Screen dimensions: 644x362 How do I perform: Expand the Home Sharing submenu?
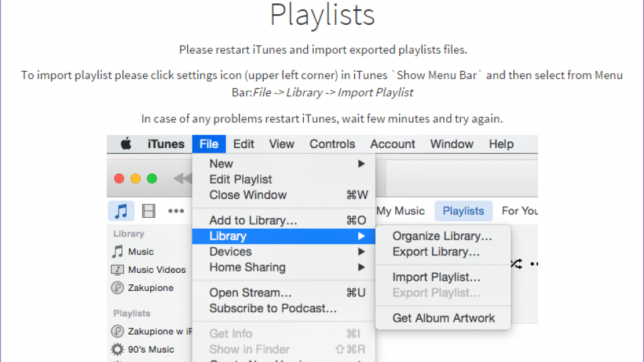pos(284,267)
